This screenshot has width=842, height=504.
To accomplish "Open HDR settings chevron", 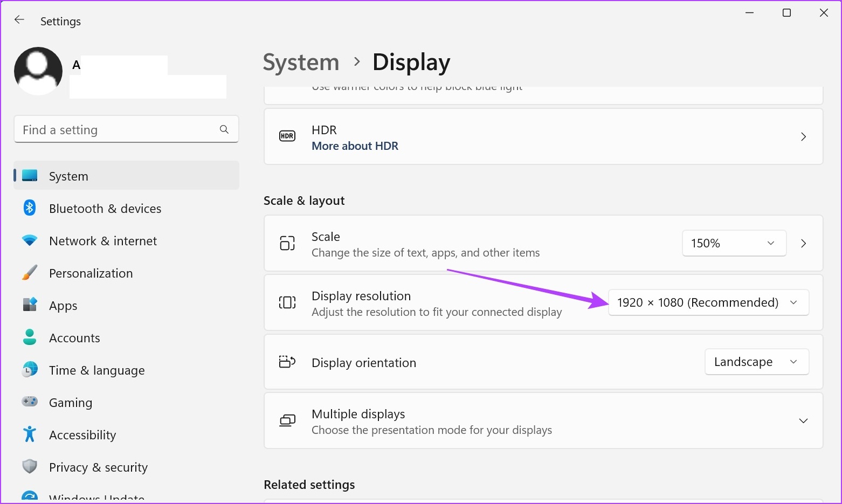I will (803, 136).
